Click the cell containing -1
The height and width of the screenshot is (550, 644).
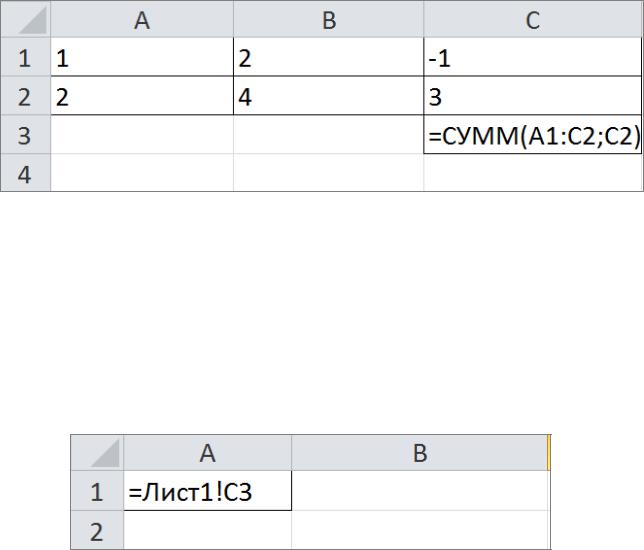(532, 57)
